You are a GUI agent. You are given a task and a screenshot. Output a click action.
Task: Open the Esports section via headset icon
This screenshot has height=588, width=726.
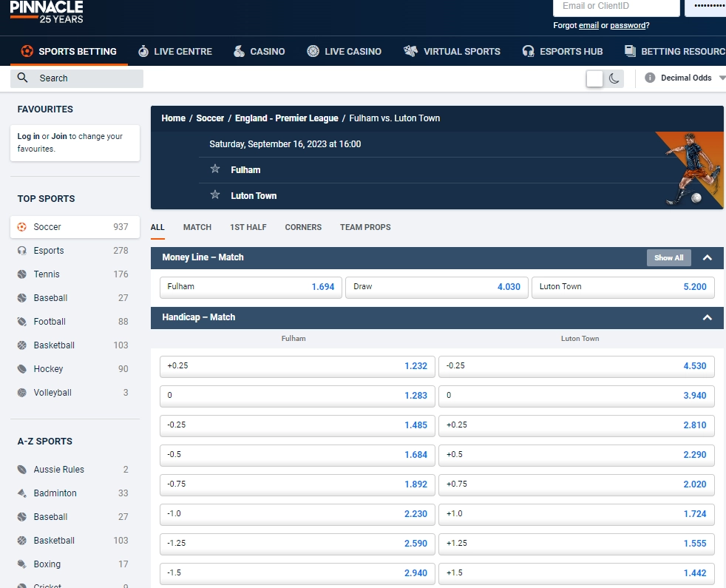coord(21,250)
